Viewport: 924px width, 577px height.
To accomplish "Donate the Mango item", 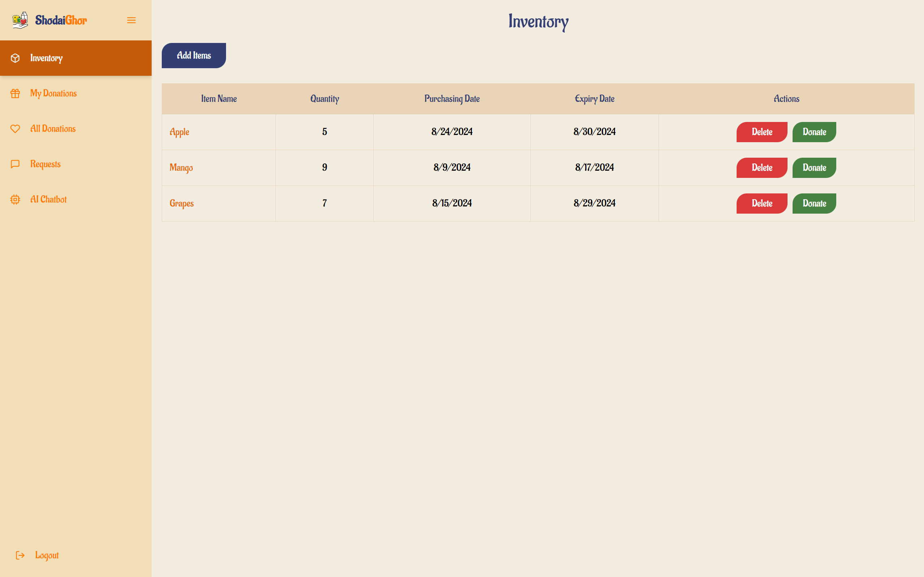I will coord(814,167).
